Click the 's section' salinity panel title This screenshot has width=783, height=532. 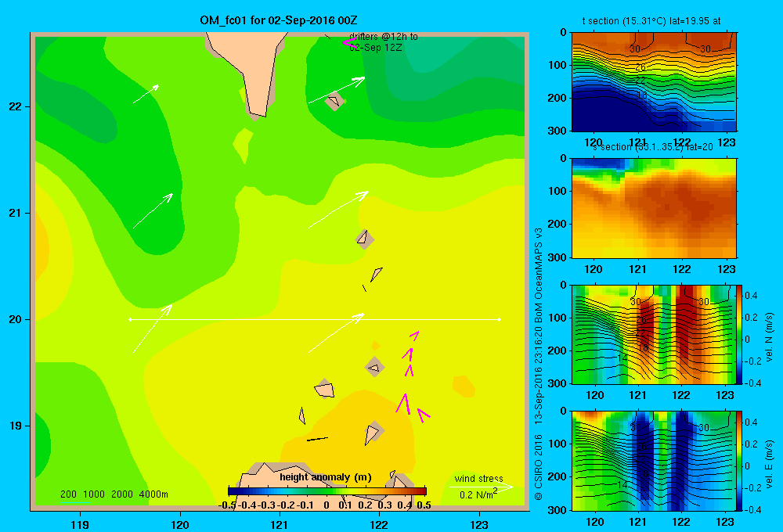pos(652,147)
